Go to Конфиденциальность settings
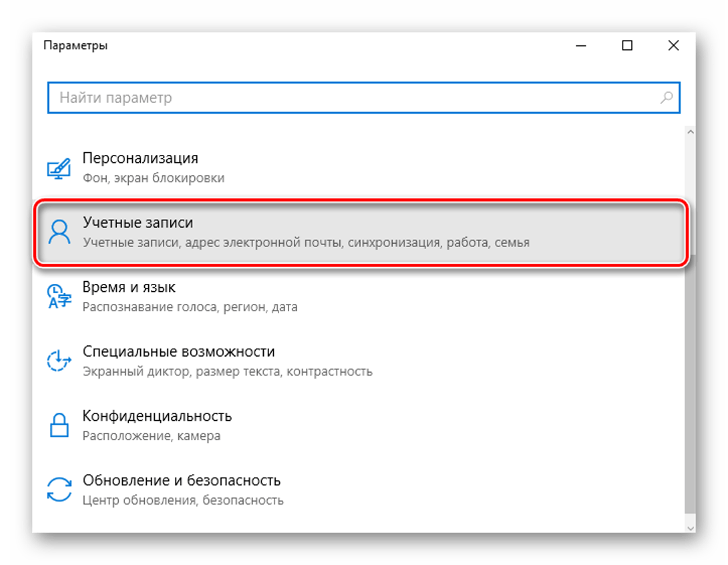728x565 pixels. click(157, 415)
